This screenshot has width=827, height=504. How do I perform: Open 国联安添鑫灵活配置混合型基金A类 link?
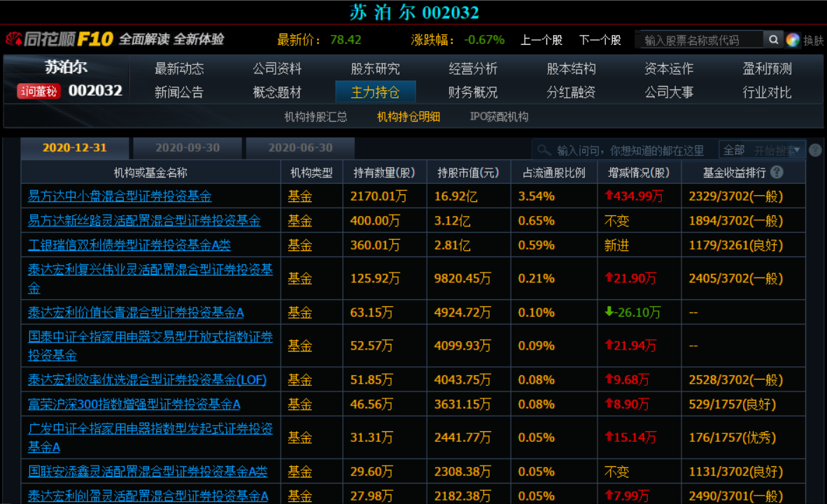148,471
